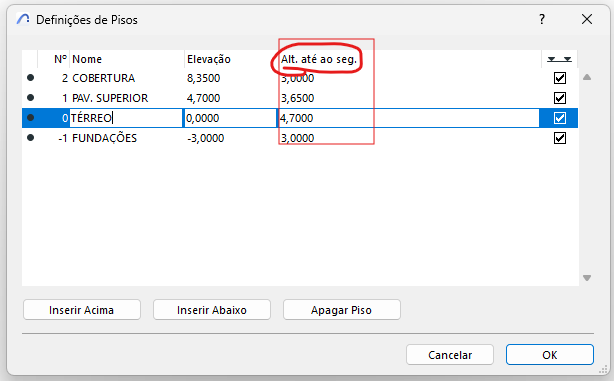Click the Apagar Piso button
This screenshot has height=381, width=614.
tap(341, 310)
